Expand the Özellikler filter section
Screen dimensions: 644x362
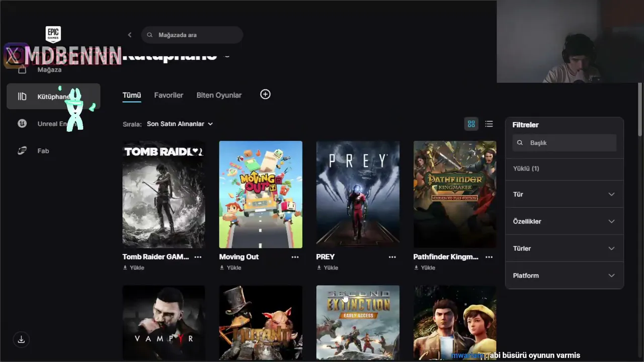565,221
